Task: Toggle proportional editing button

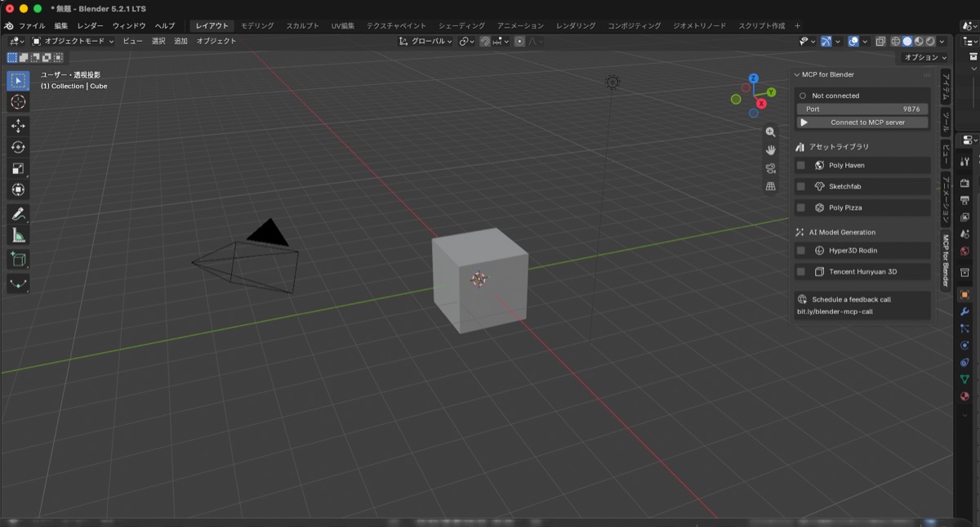Action: [519, 41]
